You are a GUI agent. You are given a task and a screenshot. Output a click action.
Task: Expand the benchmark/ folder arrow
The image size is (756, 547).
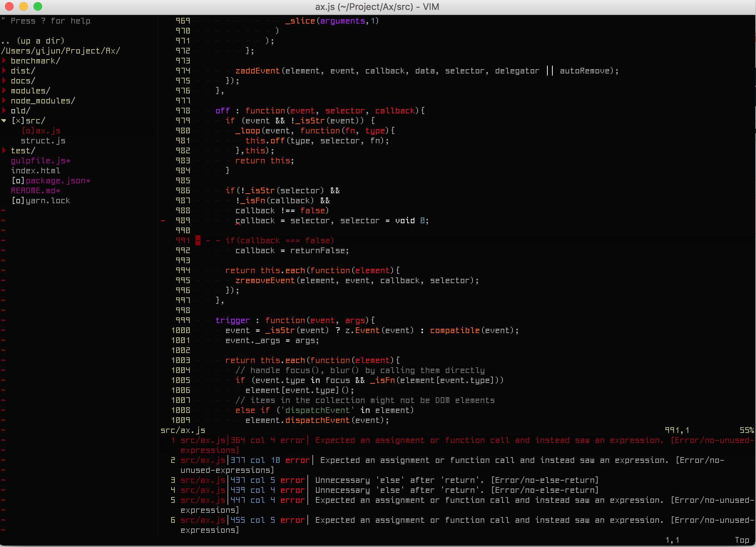tap(4, 61)
